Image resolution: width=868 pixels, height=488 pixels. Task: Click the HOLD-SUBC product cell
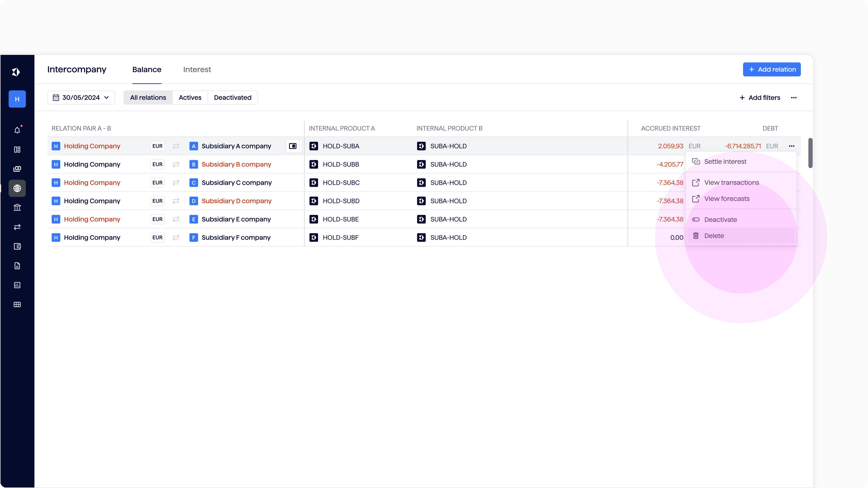[341, 183]
